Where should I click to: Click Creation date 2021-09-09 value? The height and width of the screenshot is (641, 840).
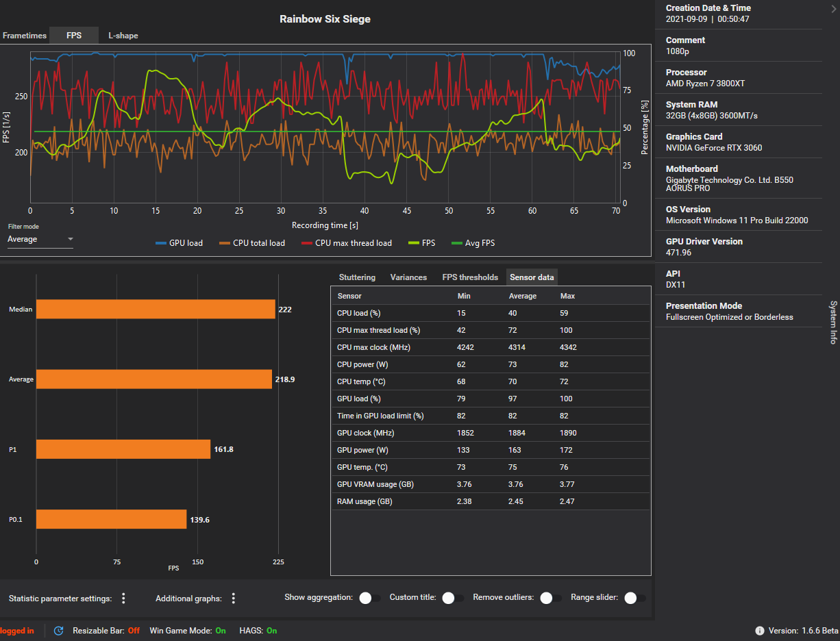(x=708, y=19)
